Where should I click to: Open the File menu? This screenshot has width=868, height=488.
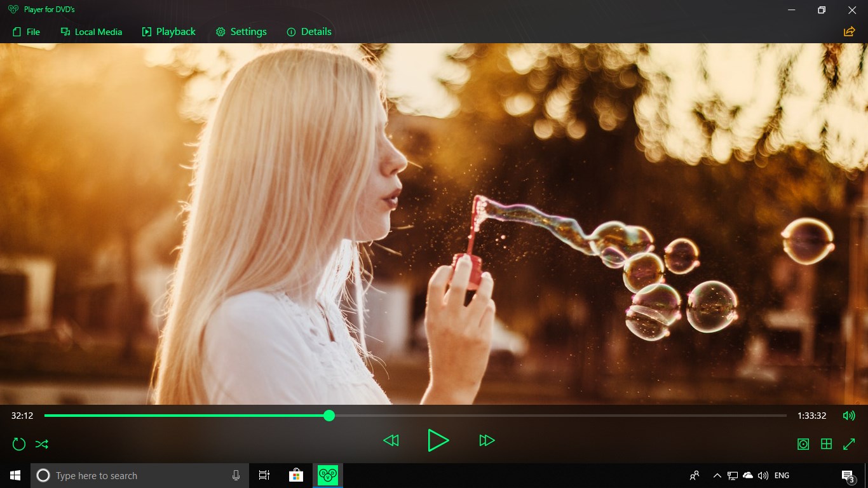click(x=26, y=31)
